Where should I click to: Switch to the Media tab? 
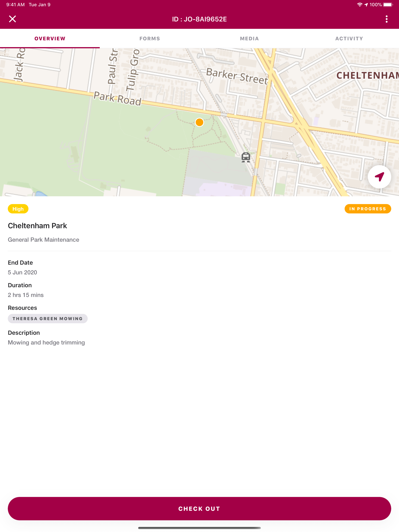point(249,39)
